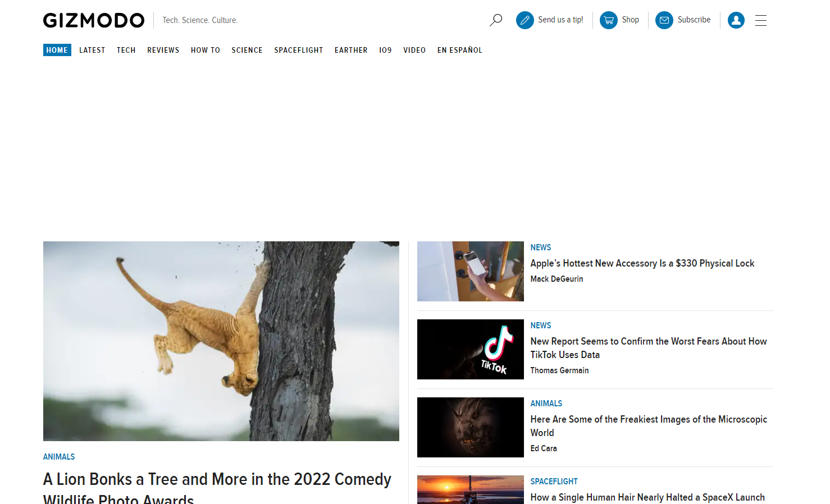
Task: Read Apple's $330 Physical Lock headline
Action: tap(642, 263)
